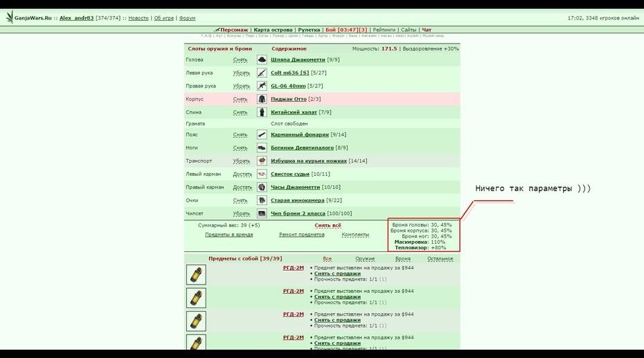644x358 pixels.
Task: Click Убрать for Правая рука slot
Action: click(242, 87)
